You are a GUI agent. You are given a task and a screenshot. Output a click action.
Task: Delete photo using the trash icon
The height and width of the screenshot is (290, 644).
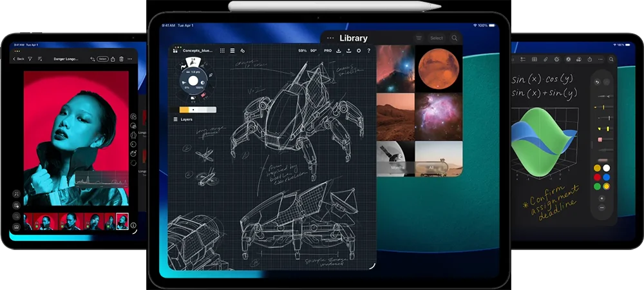click(121, 59)
